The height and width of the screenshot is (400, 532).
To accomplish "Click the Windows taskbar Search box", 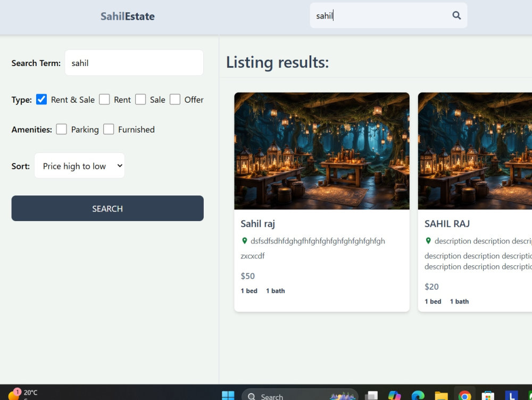I will click(300, 395).
